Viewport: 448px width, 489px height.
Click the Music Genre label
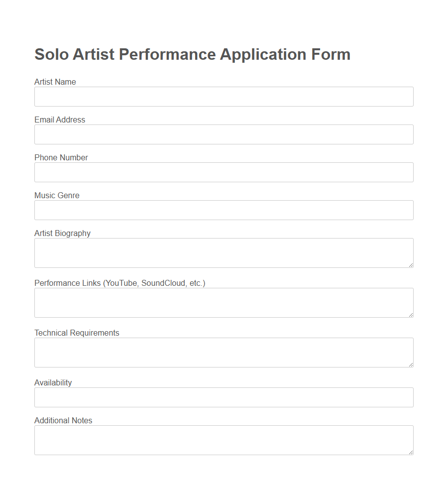(57, 195)
